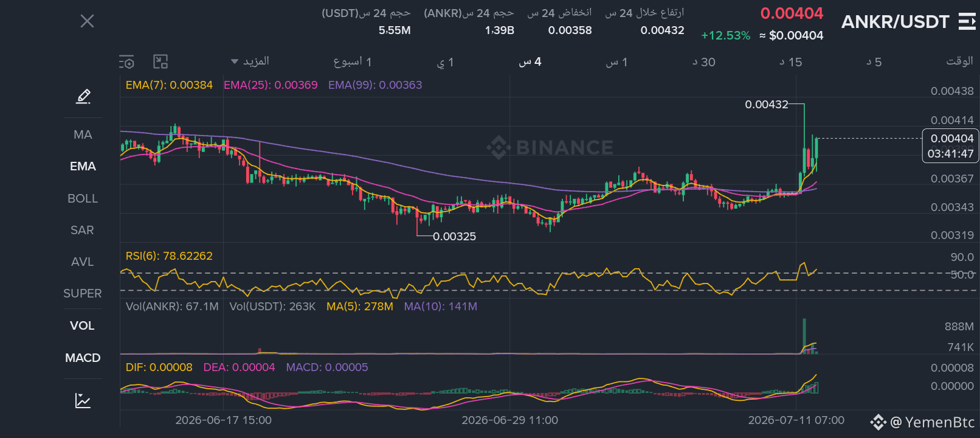
Task: Click the EMA(7): 0.00384 legend label
Action: point(169,85)
